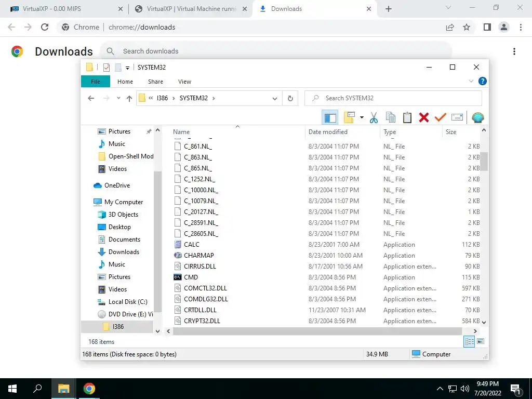
Task: Open the View ribbon tab
Action: 184,82
